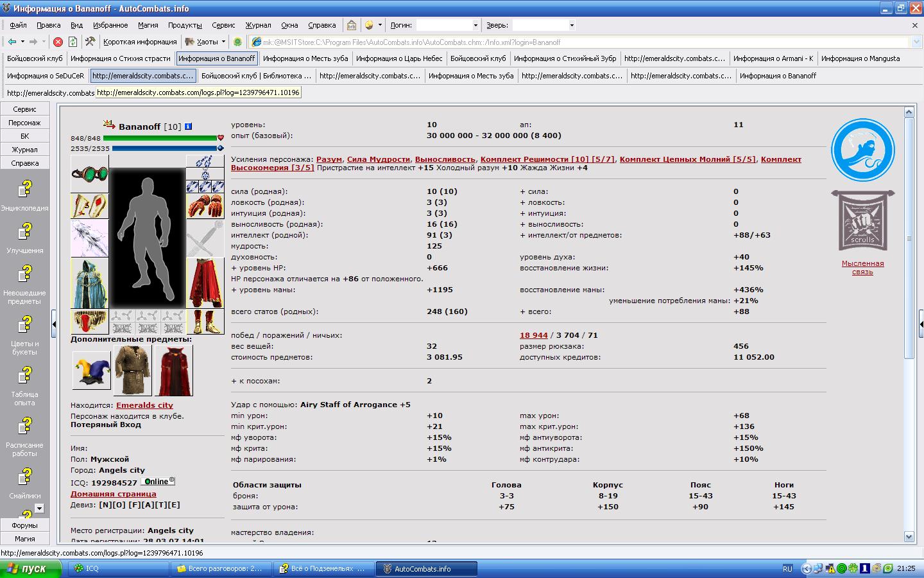Screen dimensions: 924x578
Task: Switch to the Информация о Mangusta tab
Action: click(860, 58)
